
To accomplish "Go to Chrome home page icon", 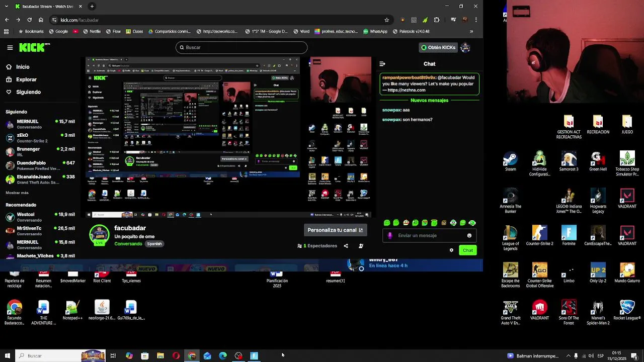I will click(x=41, y=20).
